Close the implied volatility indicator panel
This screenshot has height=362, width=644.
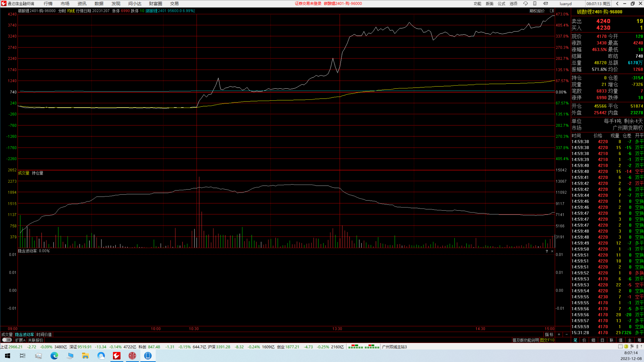[x=552, y=251]
